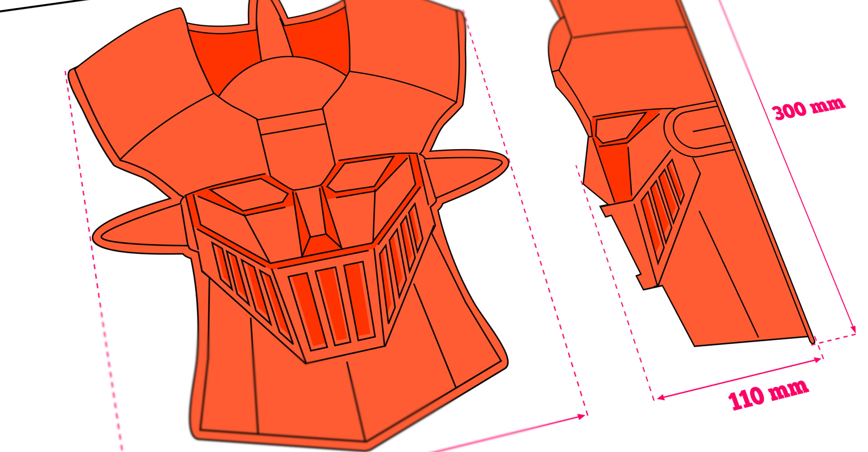The height and width of the screenshot is (452, 868).
Task: Click the "300 mm" dimension label
Action: coord(808,108)
